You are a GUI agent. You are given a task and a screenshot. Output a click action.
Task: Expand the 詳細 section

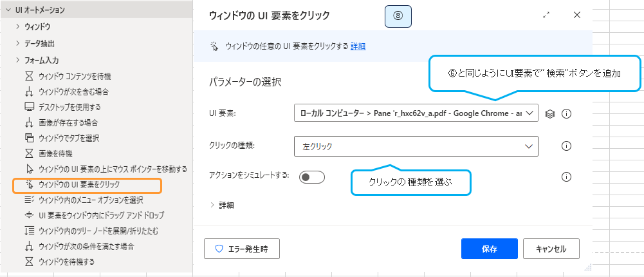[x=222, y=205]
